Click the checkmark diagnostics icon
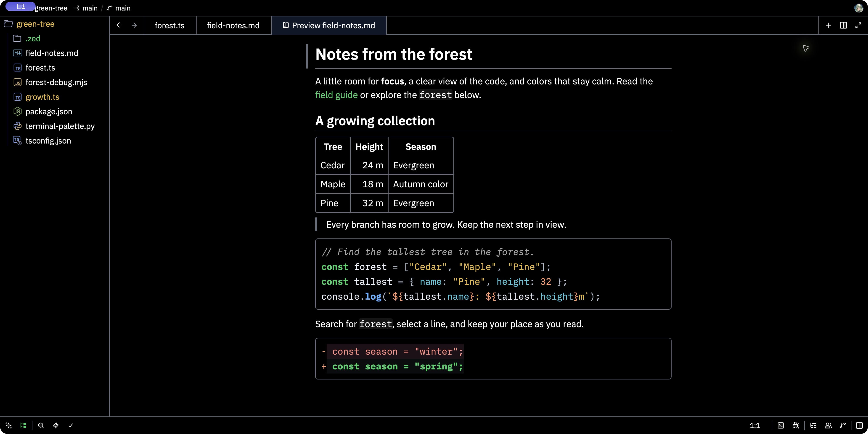The image size is (868, 434). click(x=71, y=425)
